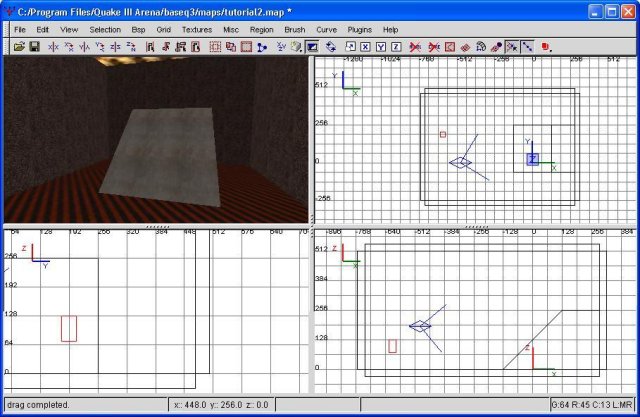Screen dimensions: 640x417
Task: Open a map file with the folder icon
Action: tap(19, 47)
